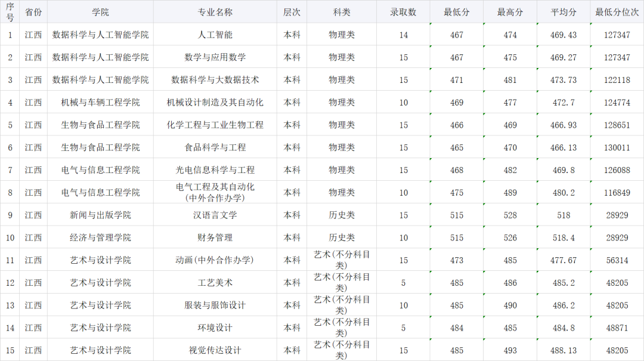Select the 科类 column header
The image size is (644, 361).
point(341,13)
